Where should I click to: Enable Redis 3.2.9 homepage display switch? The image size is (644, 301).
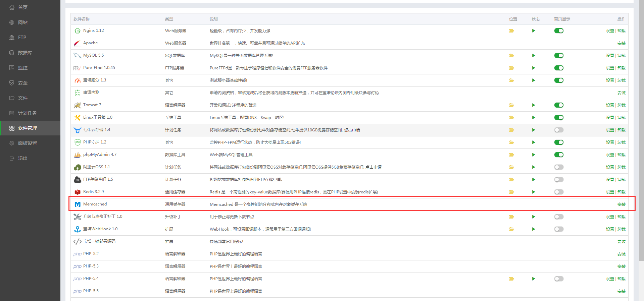559,192
